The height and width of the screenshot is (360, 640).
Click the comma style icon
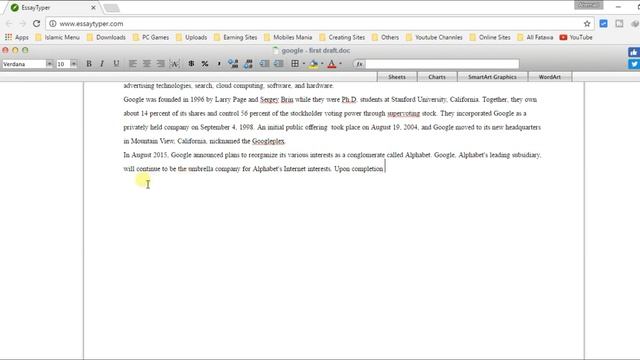tap(219, 64)
